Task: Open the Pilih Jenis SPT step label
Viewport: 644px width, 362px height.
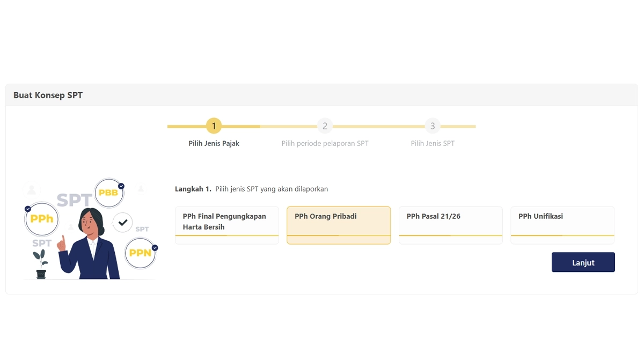Action: [433, 144]
